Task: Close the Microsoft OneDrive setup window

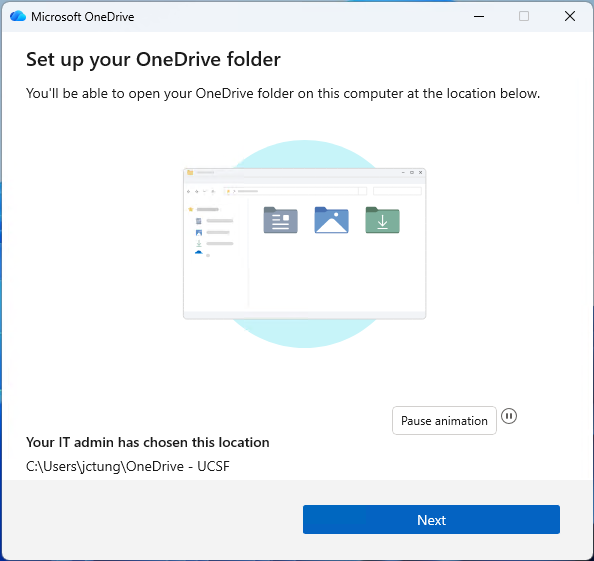Action: pos(569,16)
